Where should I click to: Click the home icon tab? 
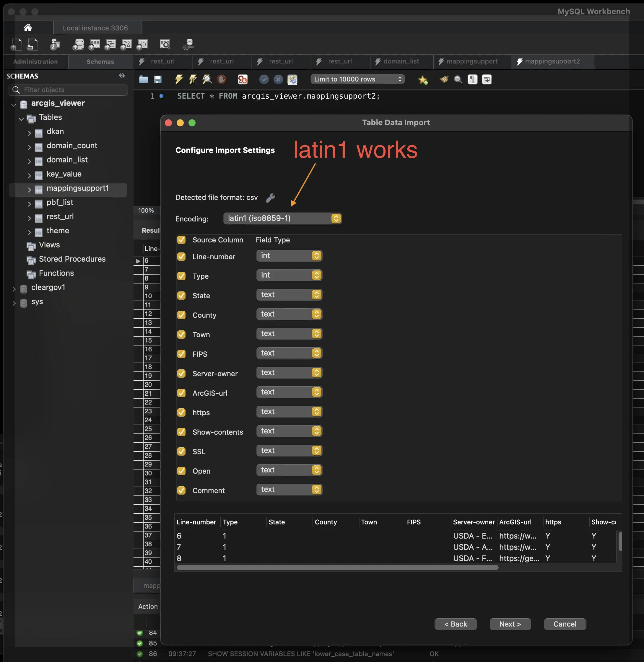(x=28, y=28)
